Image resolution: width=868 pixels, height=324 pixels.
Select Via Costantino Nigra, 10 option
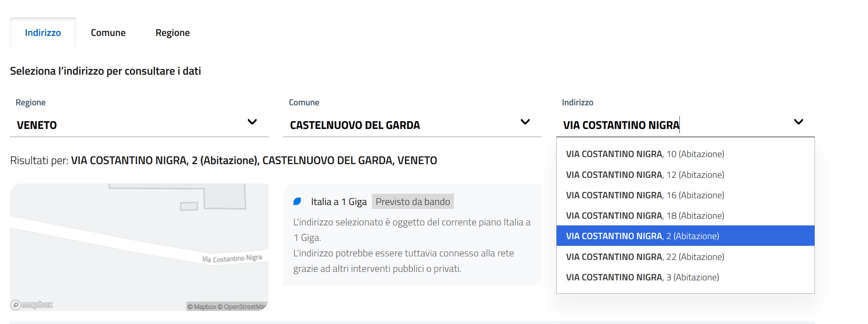pyautogui.click(x=645, y=154)
